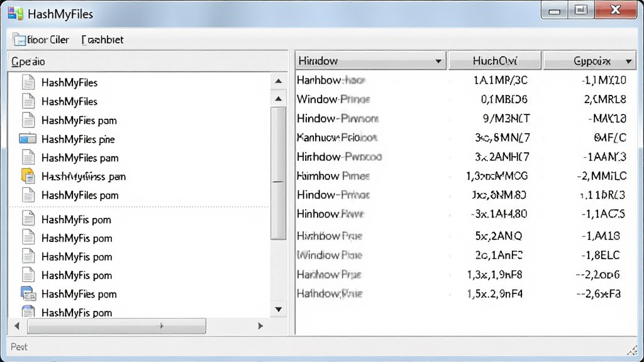Image resolution: width=644 pixels, height=362 pixels.
Task: Click the HashMyFiles app icon in title bar
Action: click(x=15, y=14)
